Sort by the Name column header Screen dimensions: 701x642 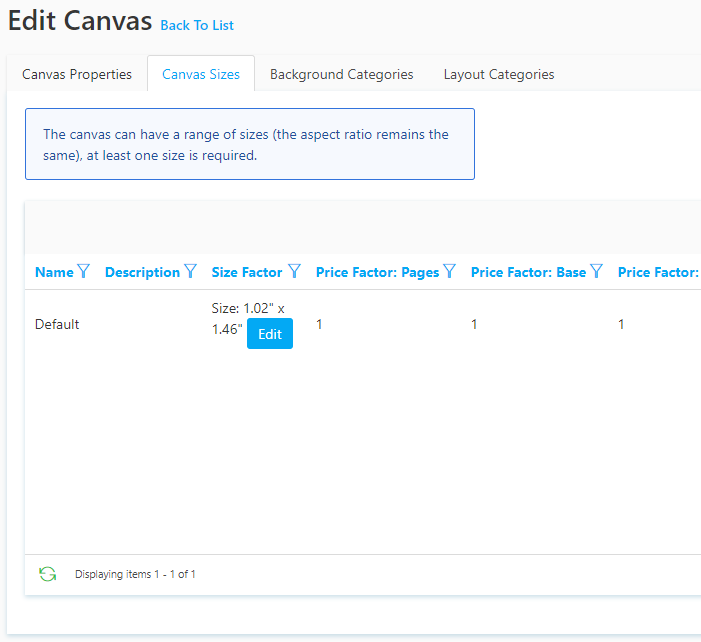pos(54,272)
